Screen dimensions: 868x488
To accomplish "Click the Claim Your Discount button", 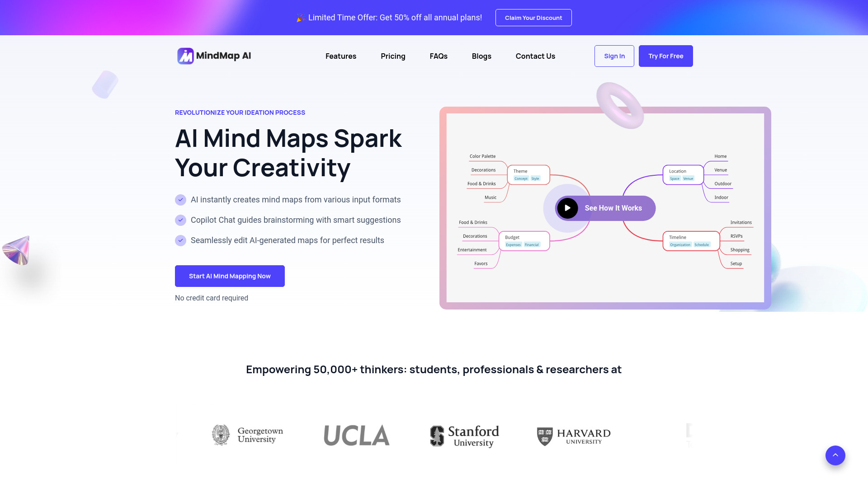I will pyautogui.click(x=533, y=17).
